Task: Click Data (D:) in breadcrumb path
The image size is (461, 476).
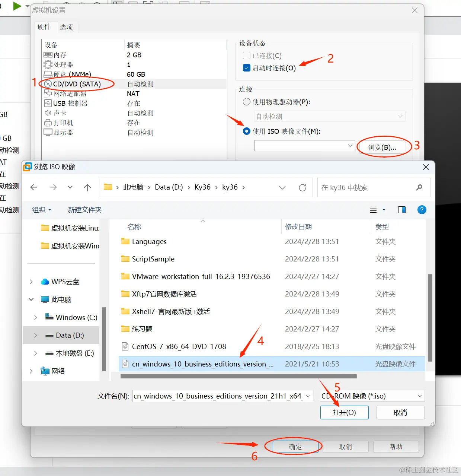Action: tap(169, 187)
